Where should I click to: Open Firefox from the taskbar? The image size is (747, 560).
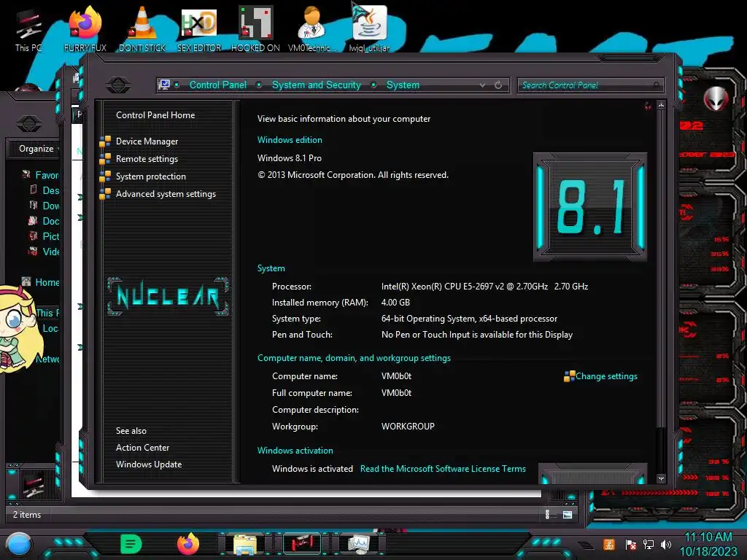188,544
